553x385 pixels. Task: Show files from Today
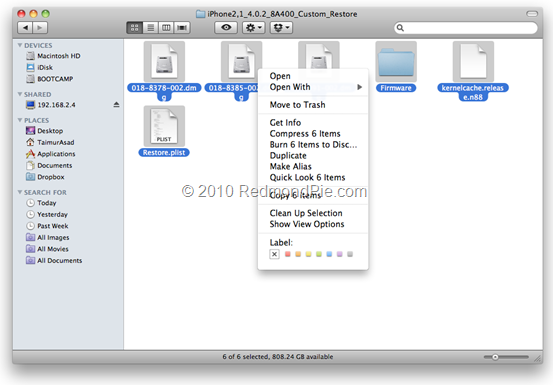[41, 203]
